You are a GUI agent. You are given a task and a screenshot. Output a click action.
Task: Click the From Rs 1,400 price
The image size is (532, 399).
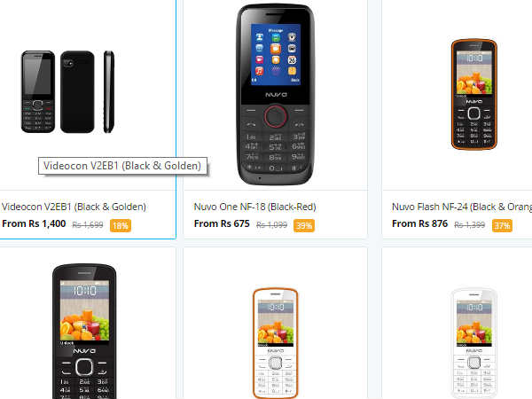[x=34, y=224]
